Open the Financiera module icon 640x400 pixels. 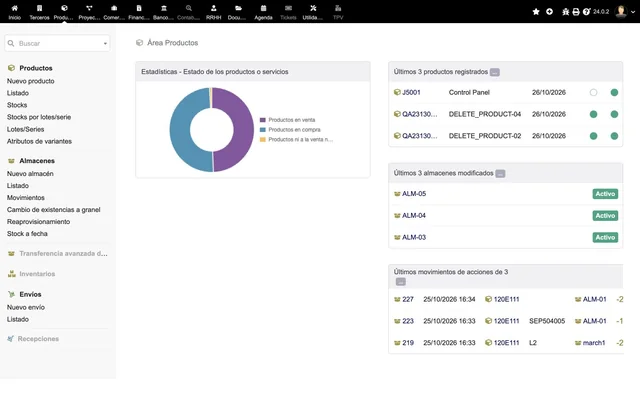coord(139,8)
